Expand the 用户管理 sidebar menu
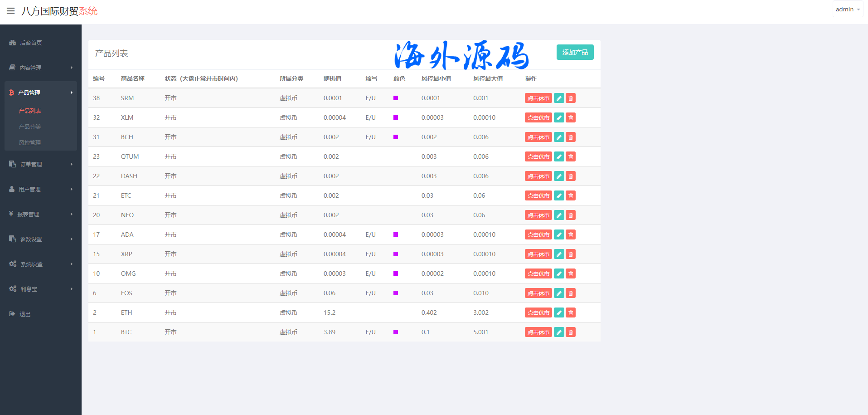This screenshot has width=868, height=415. (40, 189)
